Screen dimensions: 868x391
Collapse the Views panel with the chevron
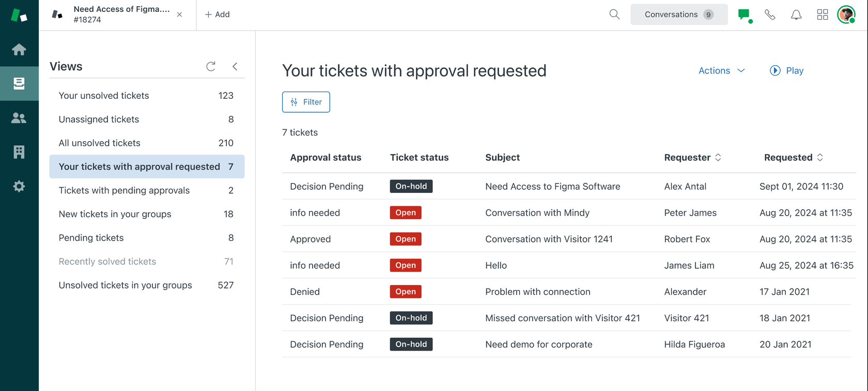pos(235,66)
